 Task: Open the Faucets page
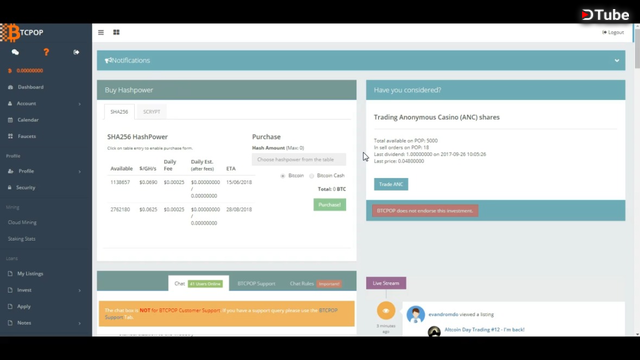pyautogui.click(x=27, y=136)
